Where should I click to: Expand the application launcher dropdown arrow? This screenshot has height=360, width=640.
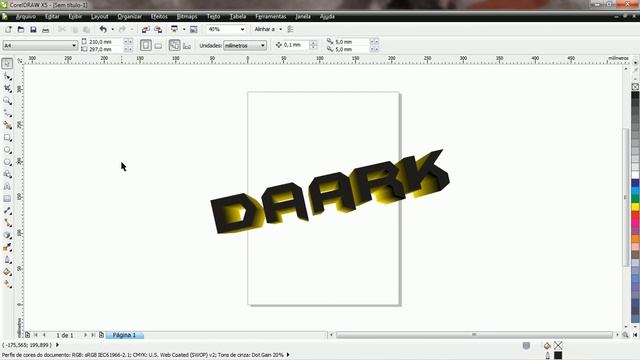click(184, 29)
